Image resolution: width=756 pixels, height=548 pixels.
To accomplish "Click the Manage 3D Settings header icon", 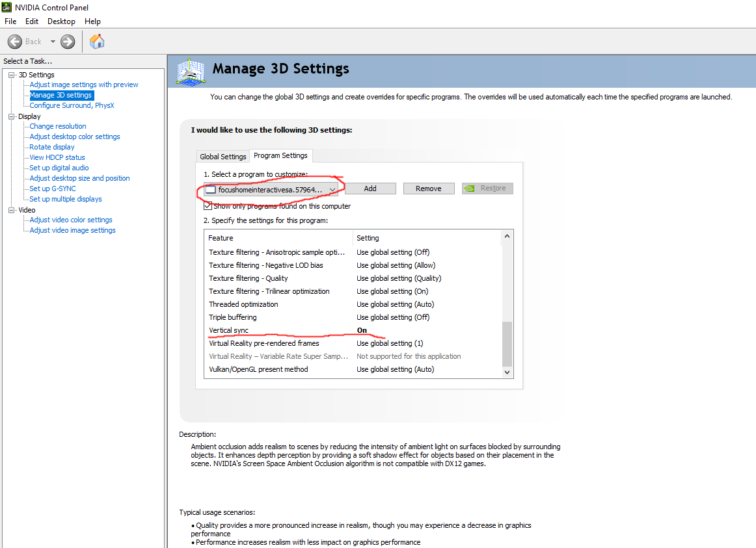I will pyautogui.click(x=191, y=72).
